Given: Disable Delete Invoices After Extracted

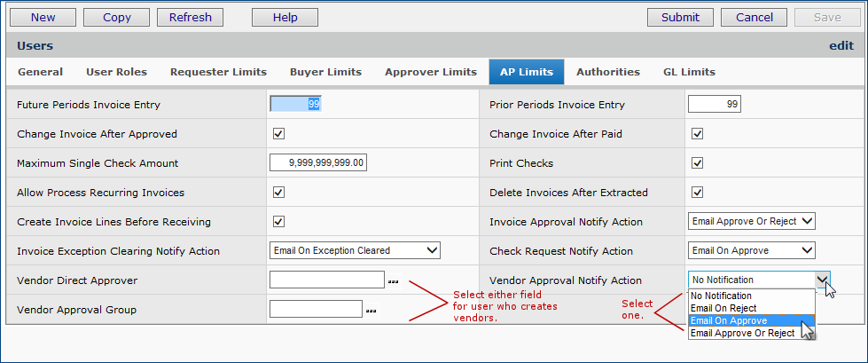Looking at the screenshot, I should tap(697, 193).
